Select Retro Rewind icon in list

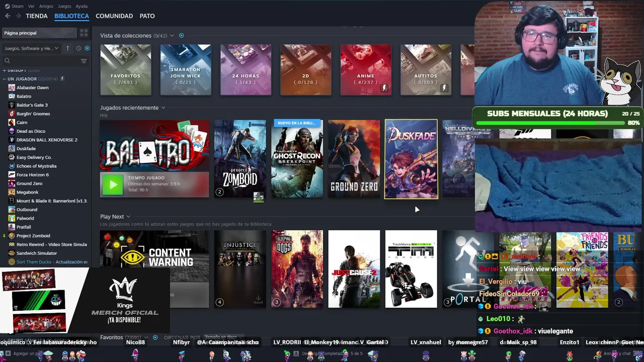tap(12, 244)
